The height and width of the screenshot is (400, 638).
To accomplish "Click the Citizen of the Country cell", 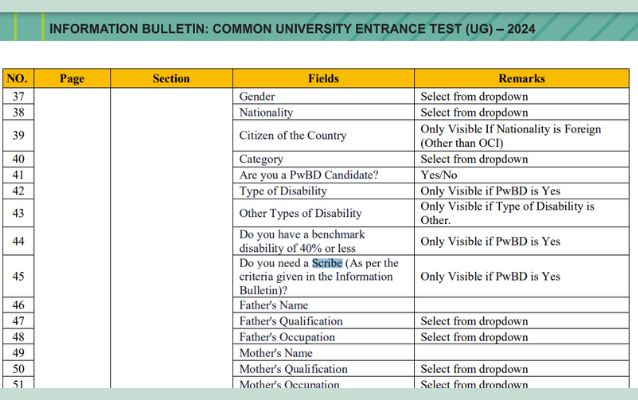I will pyautogui.click(x=292, y=136).
